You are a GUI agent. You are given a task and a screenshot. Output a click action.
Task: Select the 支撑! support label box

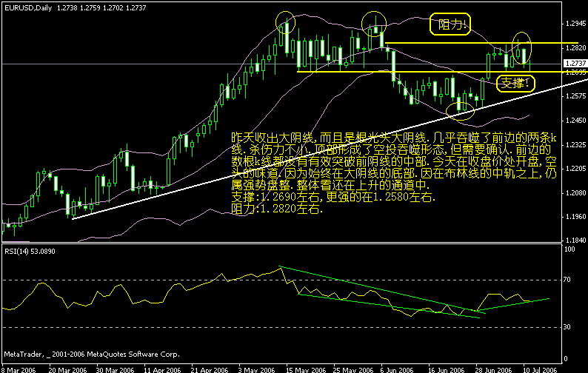click(515, 83)
